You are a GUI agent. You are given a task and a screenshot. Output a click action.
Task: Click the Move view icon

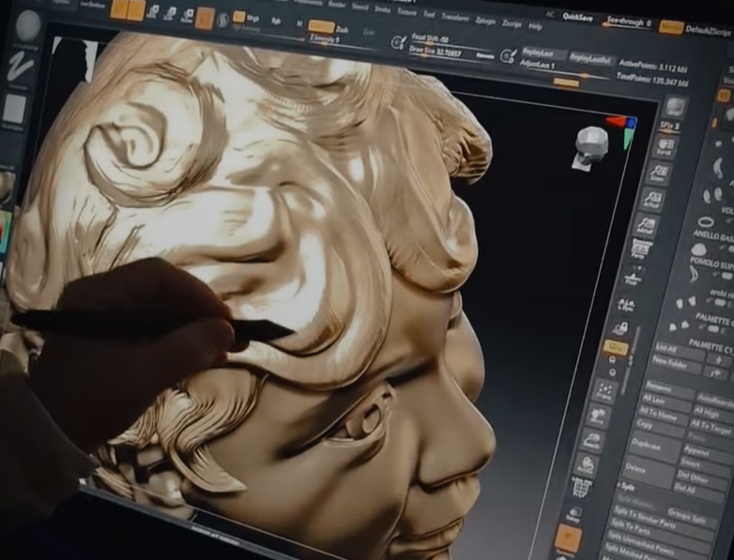596,416
